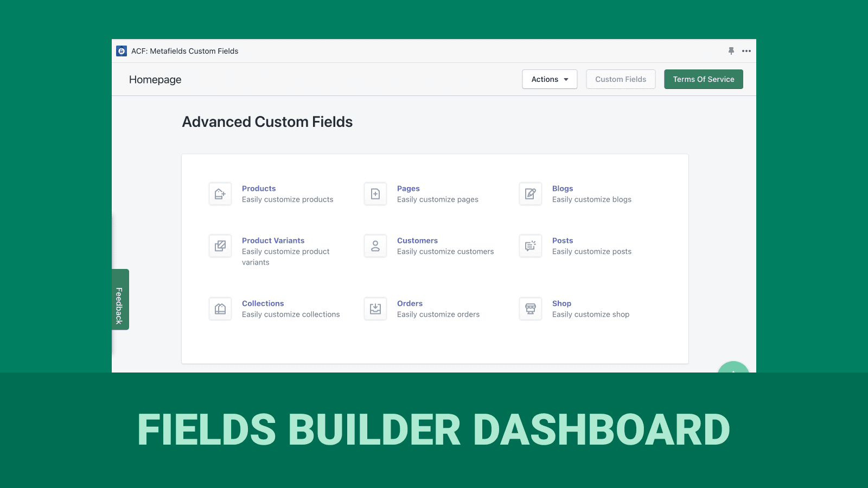Image resolution: width=868 pixels, height=488 pixels.
Task: Open the Actions dropdown
Action: 549,79
